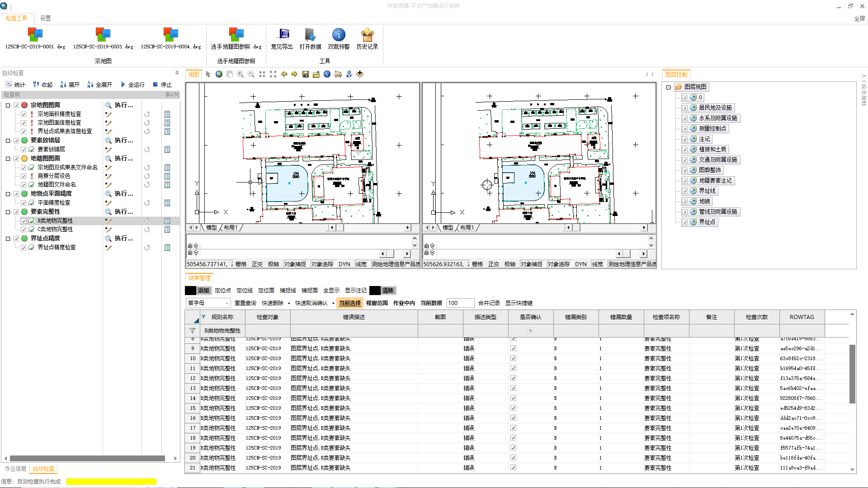
Task: Click the plus add-marker icon in map toolbar
Action: click(360, 75)
